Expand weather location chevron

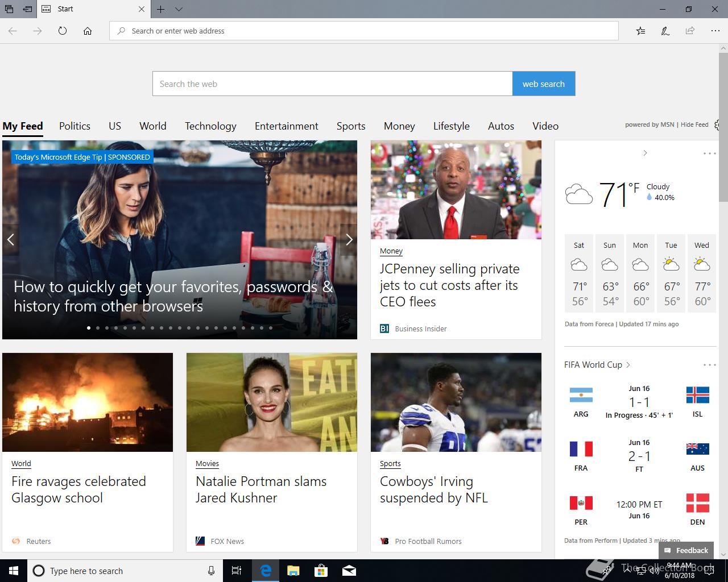pyautogui.click(x=645, y=153)
